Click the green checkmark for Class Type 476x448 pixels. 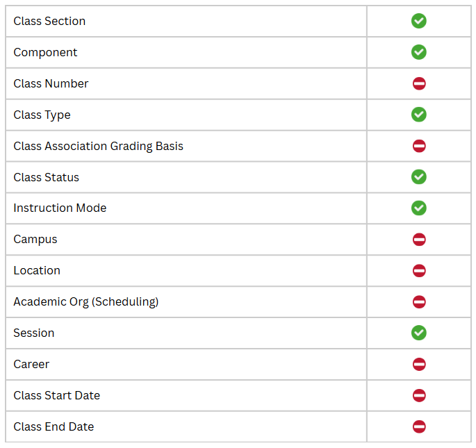click(419, 115)
